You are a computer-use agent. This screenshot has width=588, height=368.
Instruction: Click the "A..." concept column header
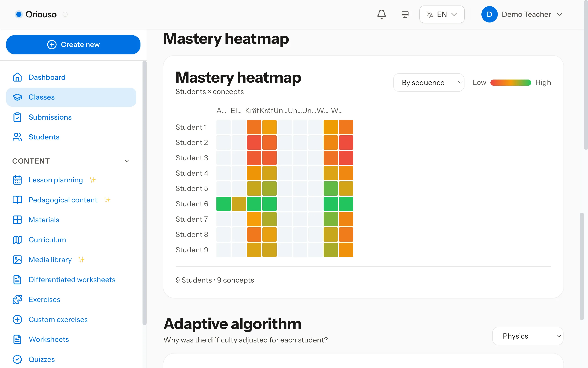click(x=221, y=111)
